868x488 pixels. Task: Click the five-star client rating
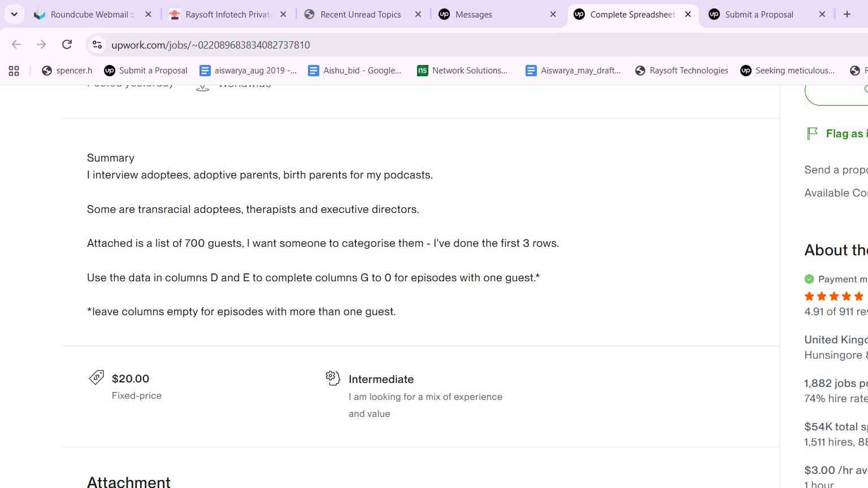click(x=834, y=296)
